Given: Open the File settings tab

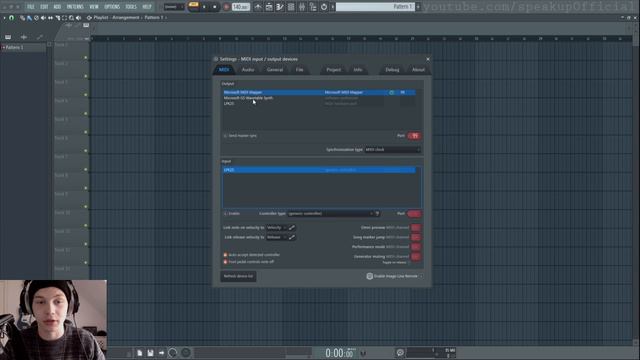Looking at the screenshot, I should pos(300,70).
